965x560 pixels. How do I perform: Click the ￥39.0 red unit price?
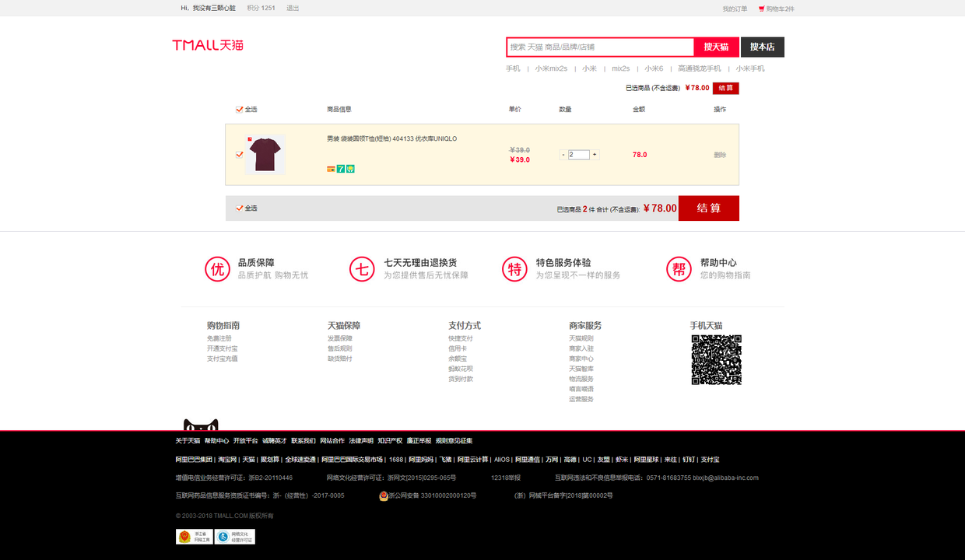pyautogui.click(x=520, y=160)
